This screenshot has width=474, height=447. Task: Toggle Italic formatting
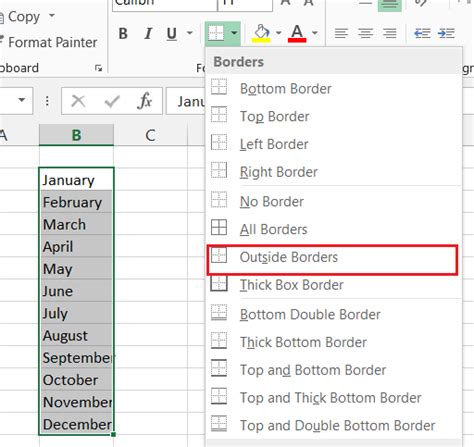(x=148, y=33)
